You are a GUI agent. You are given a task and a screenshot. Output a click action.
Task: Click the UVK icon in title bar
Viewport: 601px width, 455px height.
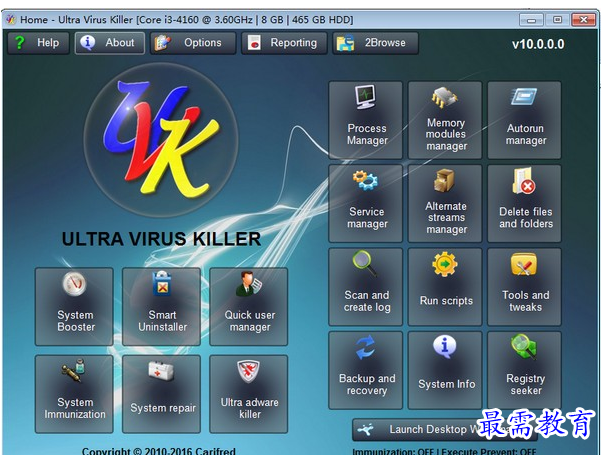pyautogui.click(x=10, y=19)
